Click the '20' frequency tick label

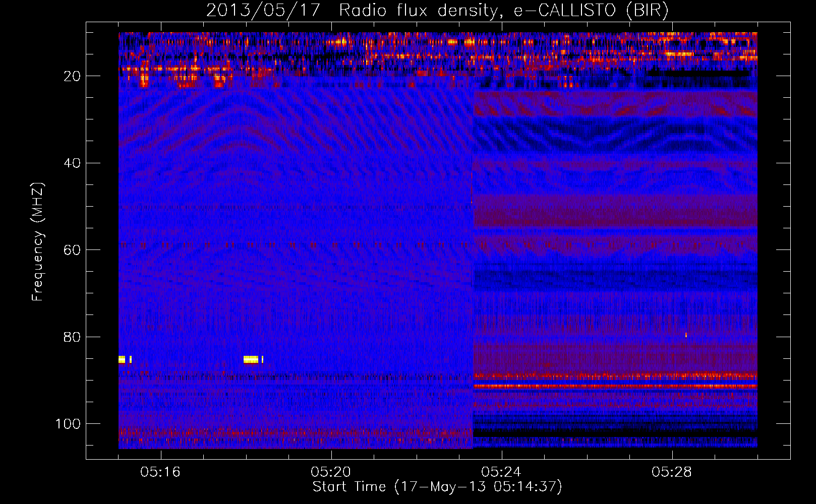(x=72, y=76)
